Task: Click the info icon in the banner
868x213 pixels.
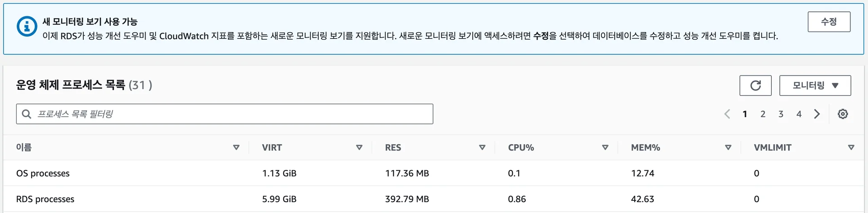Action: (27, 27)
